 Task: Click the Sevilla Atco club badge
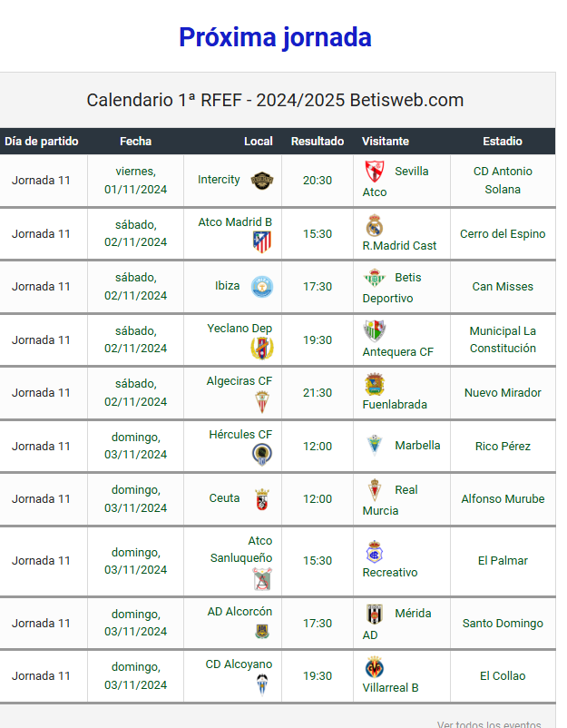(x=375, y=172)
